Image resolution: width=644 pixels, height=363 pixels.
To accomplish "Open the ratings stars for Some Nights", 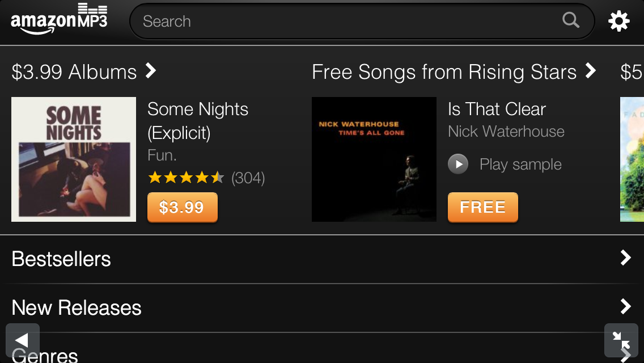I will (186, 178).
